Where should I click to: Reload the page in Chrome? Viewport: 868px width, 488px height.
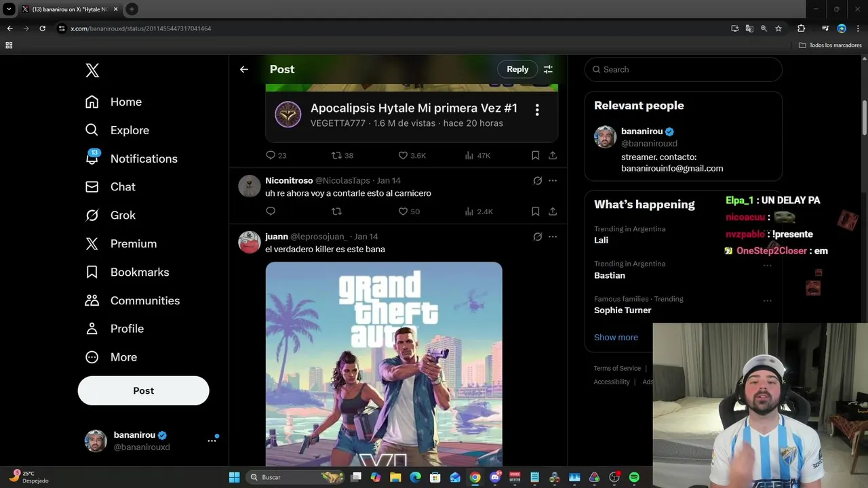pyautogui.click(x=42, y=28)
